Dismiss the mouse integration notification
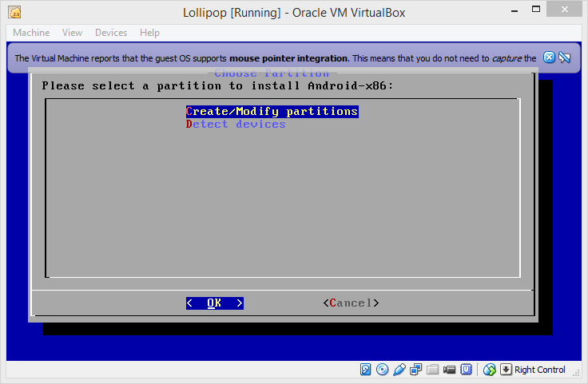The width and height of the screenshot is (588, 384). pyautogui.click(x=549, y=57)
